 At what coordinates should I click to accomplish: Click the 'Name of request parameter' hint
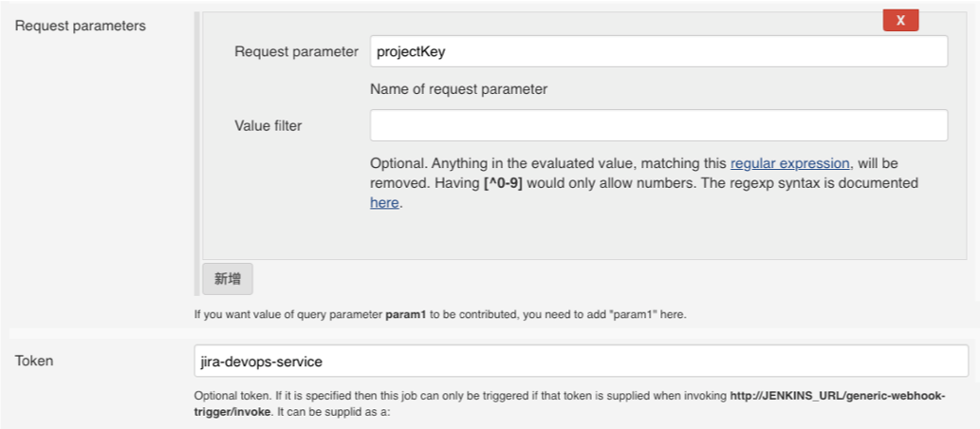tap(458, 89)
